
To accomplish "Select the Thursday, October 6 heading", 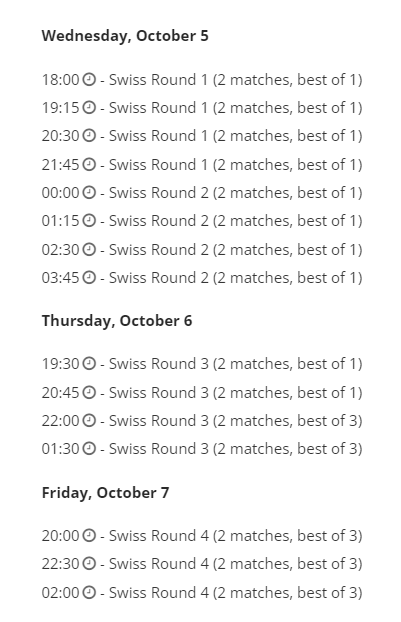I will pos(117,321).
